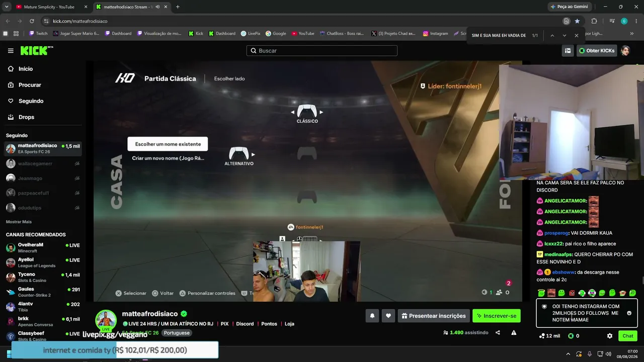Open the Kick sidebar hamburger menu
Image resolution: width=644 pixels, height=362 pixels.
pos(11,51)
